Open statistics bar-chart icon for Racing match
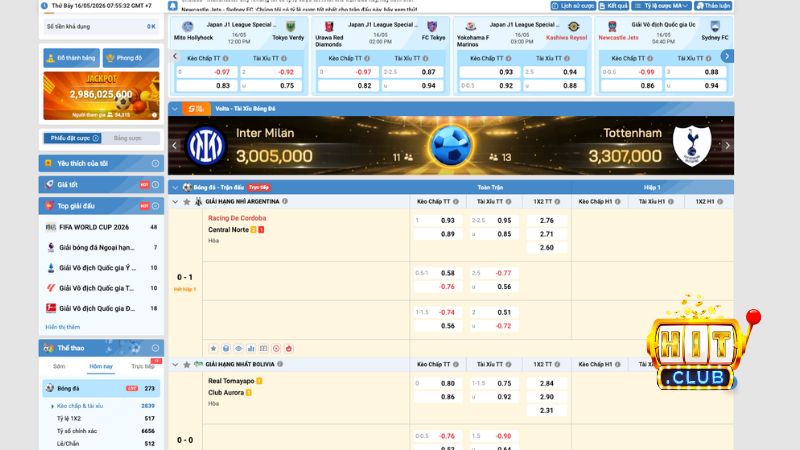Screen dimensions: 800x450 251,348
